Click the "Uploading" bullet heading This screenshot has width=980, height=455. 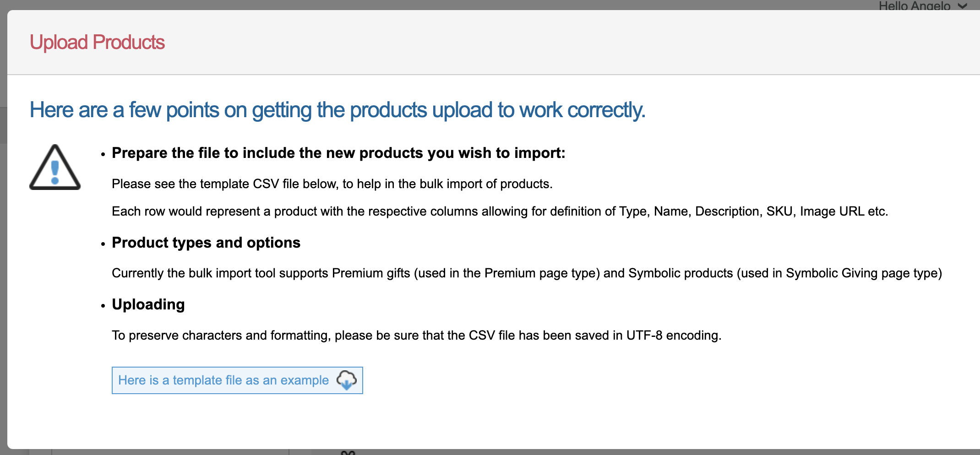point(148,304)
